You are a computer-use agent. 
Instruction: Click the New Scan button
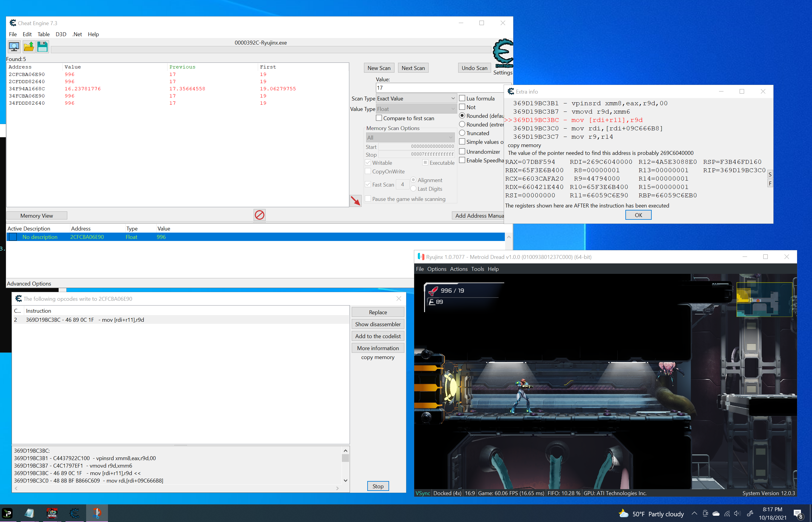tap(379, 68)
